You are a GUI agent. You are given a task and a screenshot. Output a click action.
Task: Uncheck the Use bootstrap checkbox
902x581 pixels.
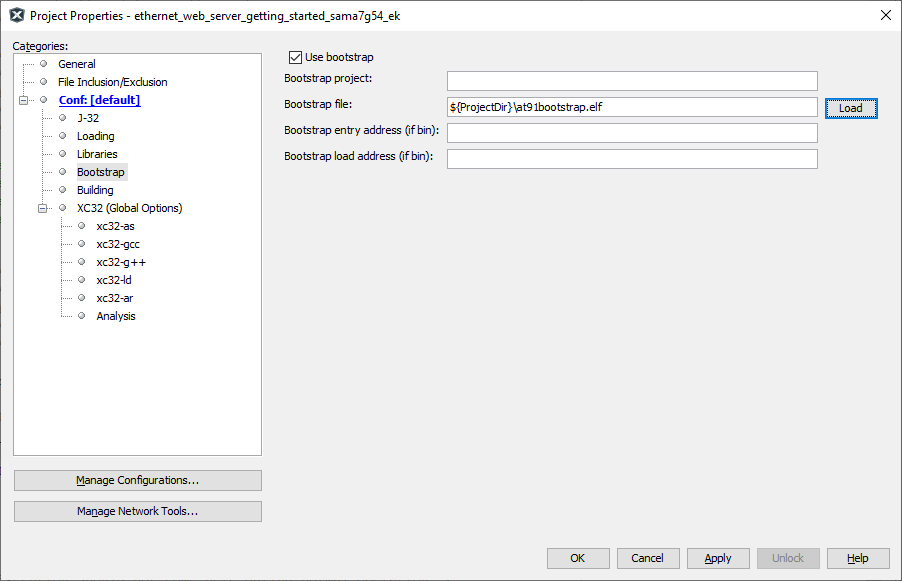(295, 57)
